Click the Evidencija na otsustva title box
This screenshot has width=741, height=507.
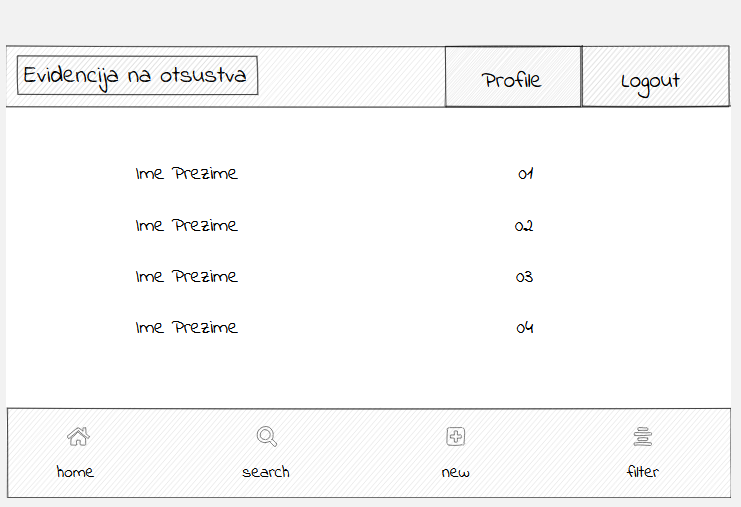138,76
